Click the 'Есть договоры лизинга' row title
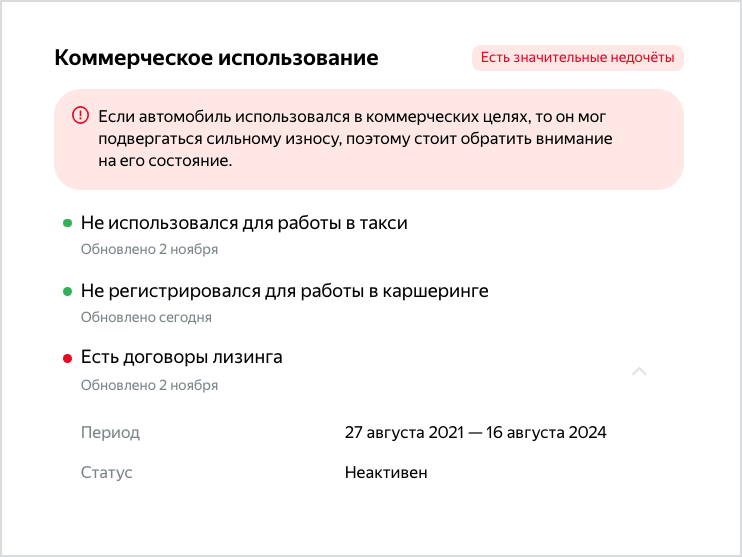The width and height of the screenshot is (742, 557). coord(181,357)
